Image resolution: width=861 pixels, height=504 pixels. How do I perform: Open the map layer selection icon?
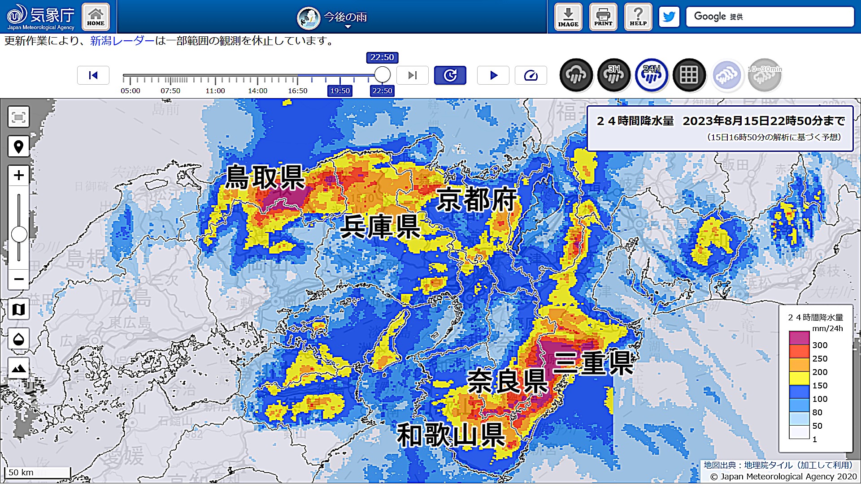pyautogui.click(x=18, y=309)
